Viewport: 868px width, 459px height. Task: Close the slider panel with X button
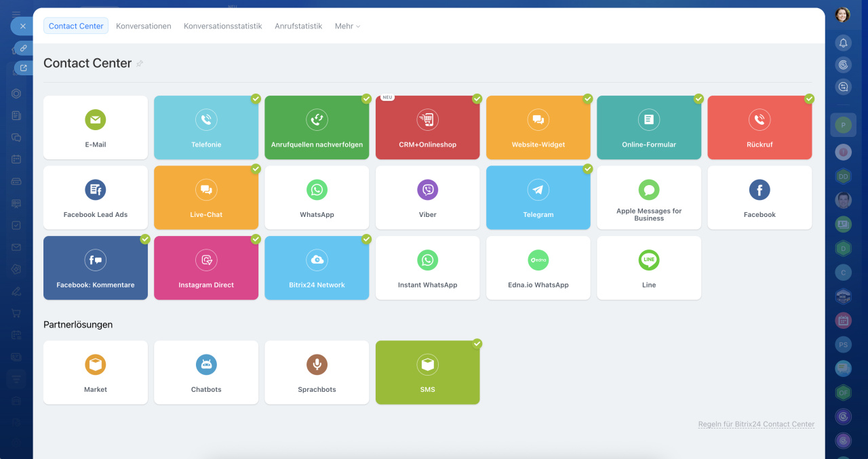point(22,26)
